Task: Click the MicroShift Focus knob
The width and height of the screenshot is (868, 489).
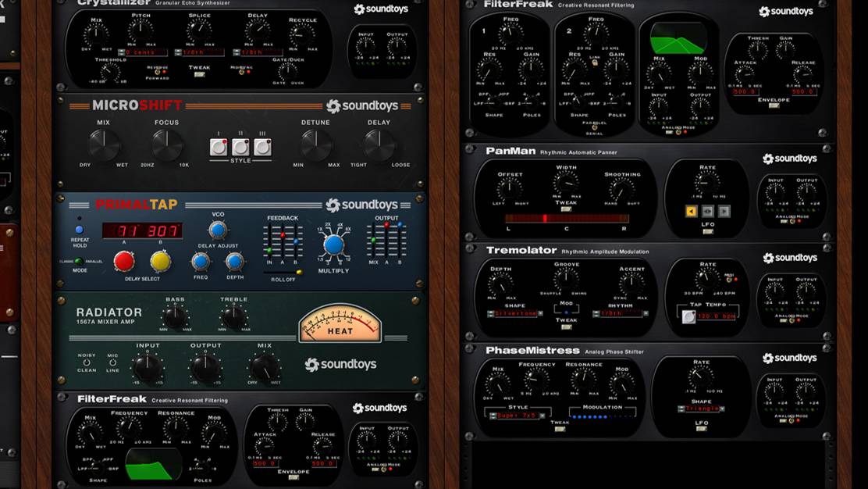Action: tap(166, 145)
